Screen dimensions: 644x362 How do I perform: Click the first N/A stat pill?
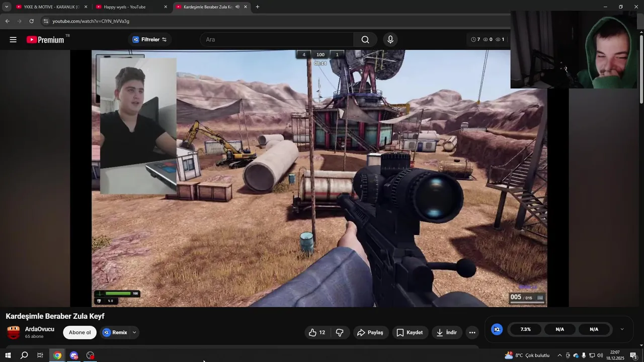[x=559, y=329]
